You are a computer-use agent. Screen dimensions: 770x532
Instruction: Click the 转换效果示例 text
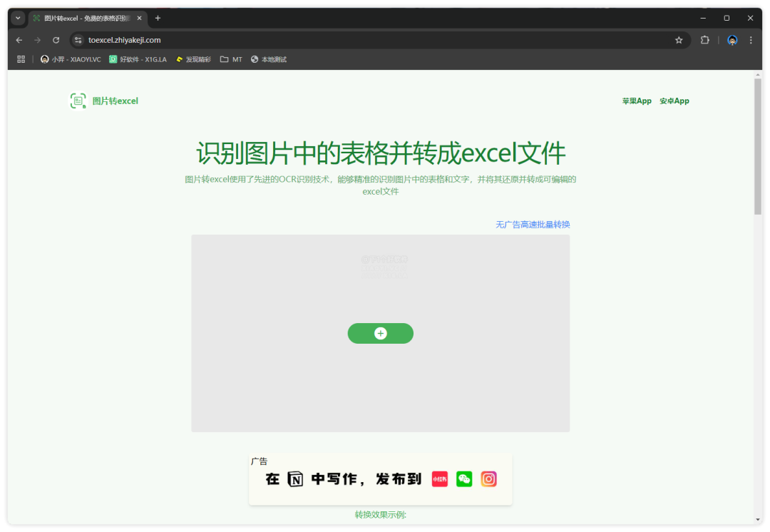click(381, 515)
